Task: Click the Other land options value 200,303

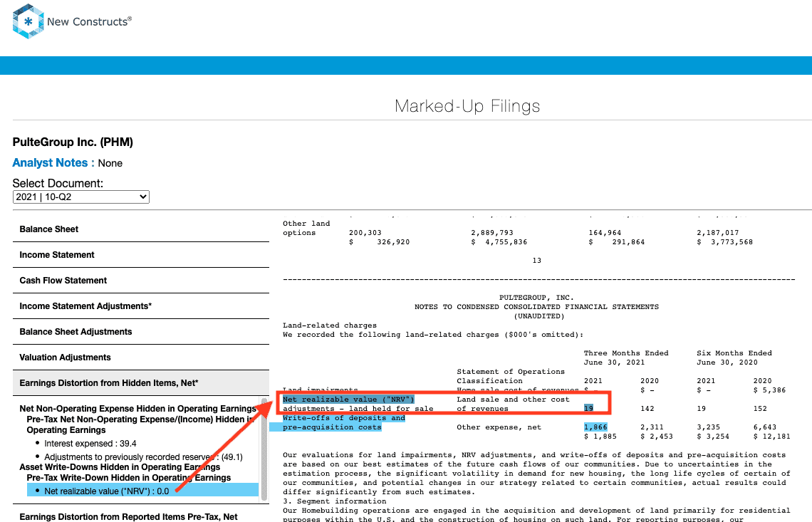Action: click(365, 233)
